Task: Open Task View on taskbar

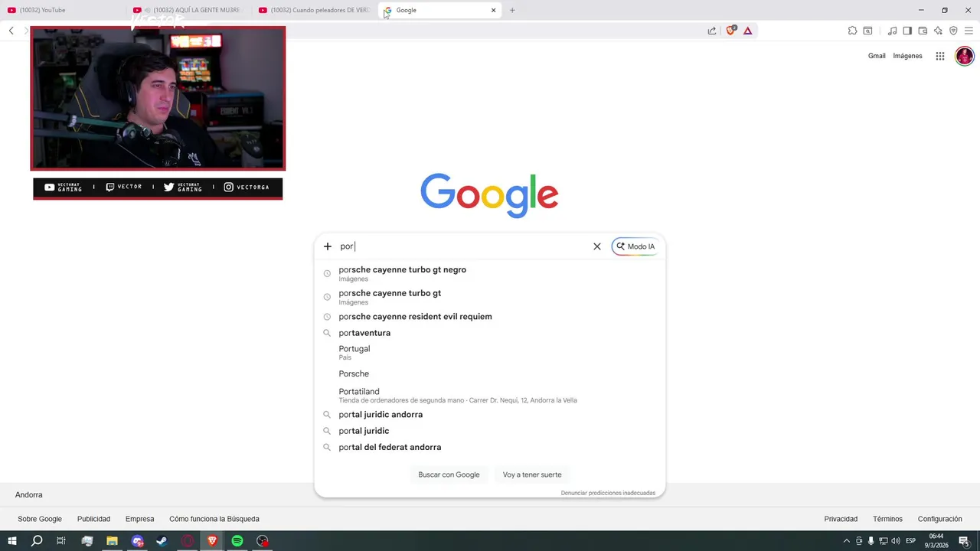Action: pyautogui.click(x=61, y=541)
